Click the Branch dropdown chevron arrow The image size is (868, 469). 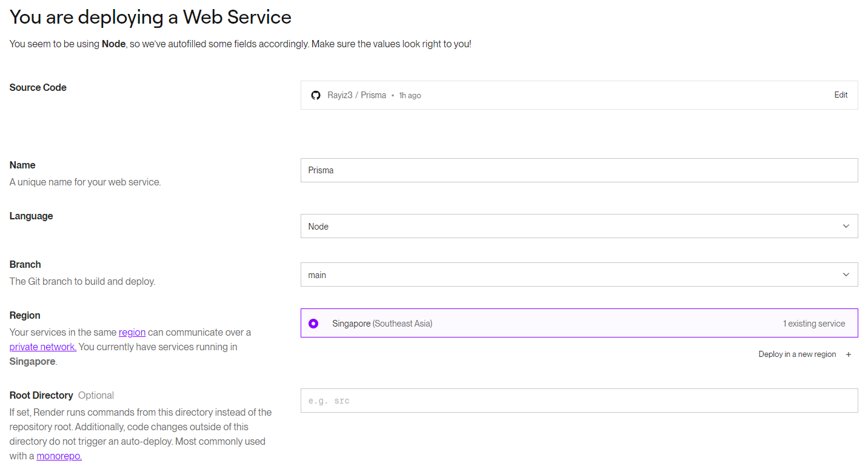pos(846,274)
